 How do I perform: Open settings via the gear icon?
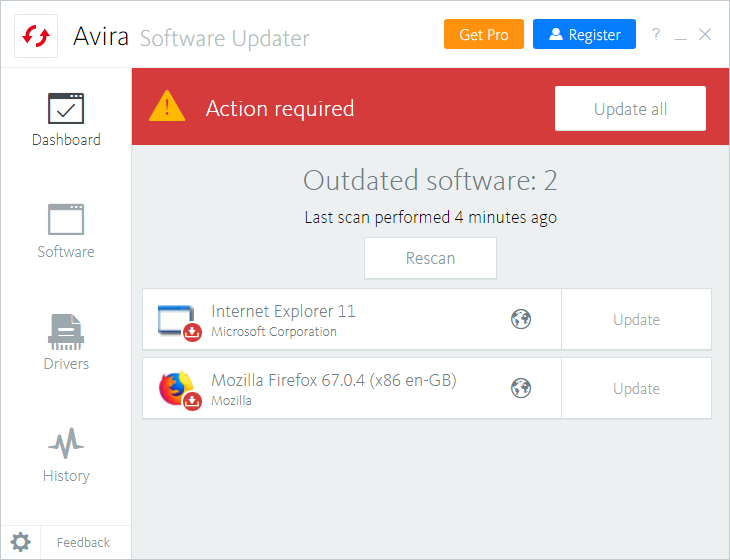(21, 542)
